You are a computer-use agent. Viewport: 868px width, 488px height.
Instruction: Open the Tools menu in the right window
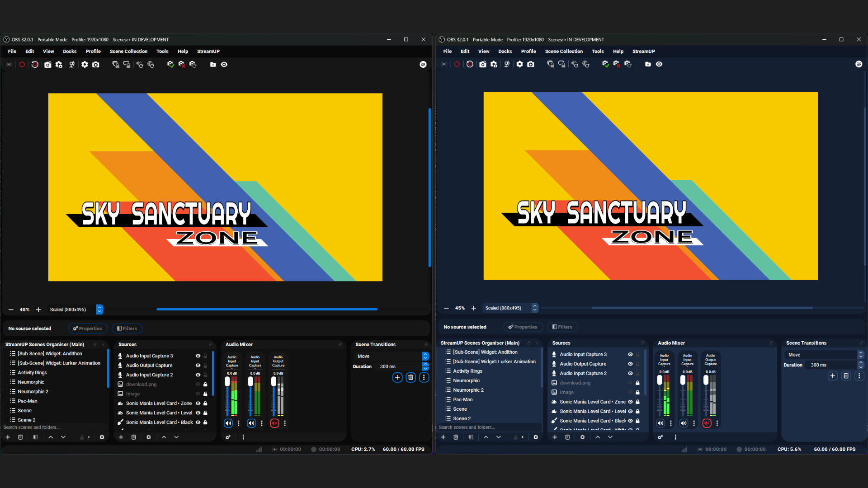[598, 52]
